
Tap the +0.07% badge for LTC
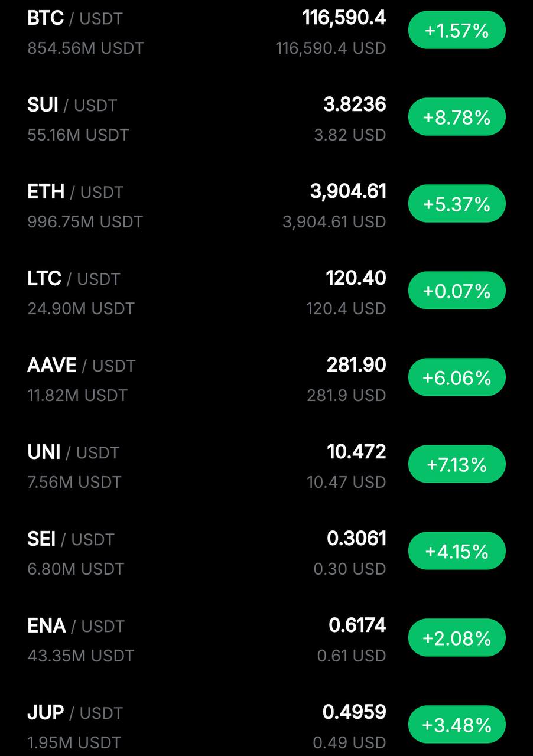457,291
